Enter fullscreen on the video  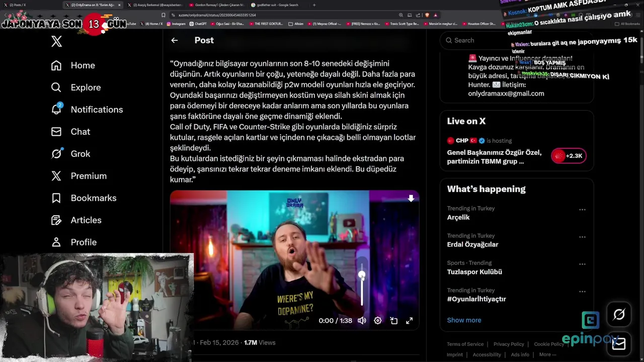pos(410,320)
